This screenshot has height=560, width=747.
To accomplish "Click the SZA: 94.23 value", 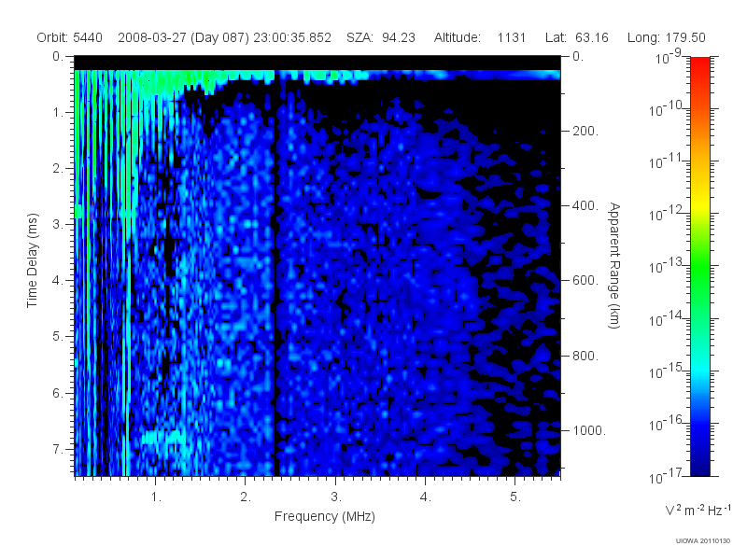I will click(x=381, y=37).
